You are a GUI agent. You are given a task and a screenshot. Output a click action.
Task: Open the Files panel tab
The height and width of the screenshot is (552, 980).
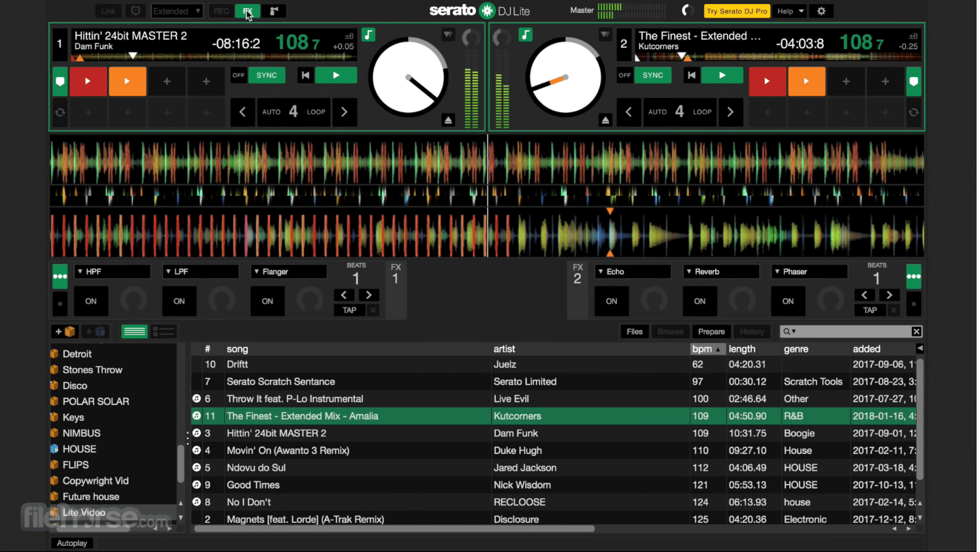(x=635, y=331)
